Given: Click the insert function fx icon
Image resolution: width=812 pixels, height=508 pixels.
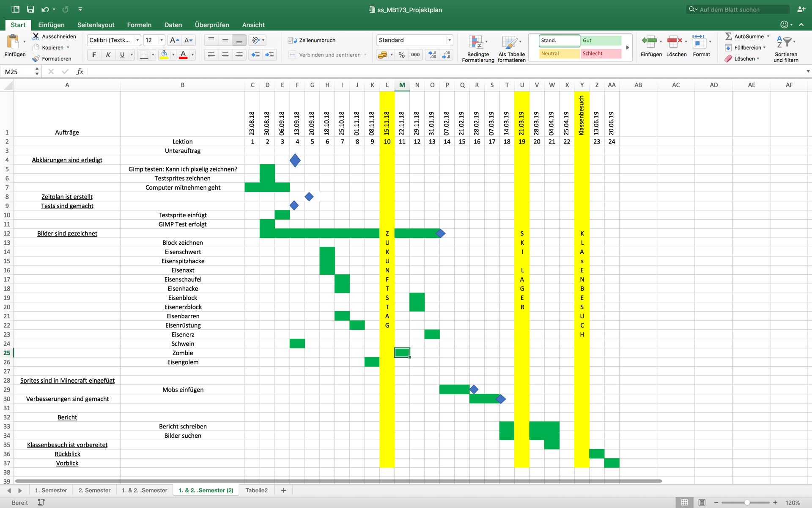Looking at the screenshot, I should (x=80, y=72).
